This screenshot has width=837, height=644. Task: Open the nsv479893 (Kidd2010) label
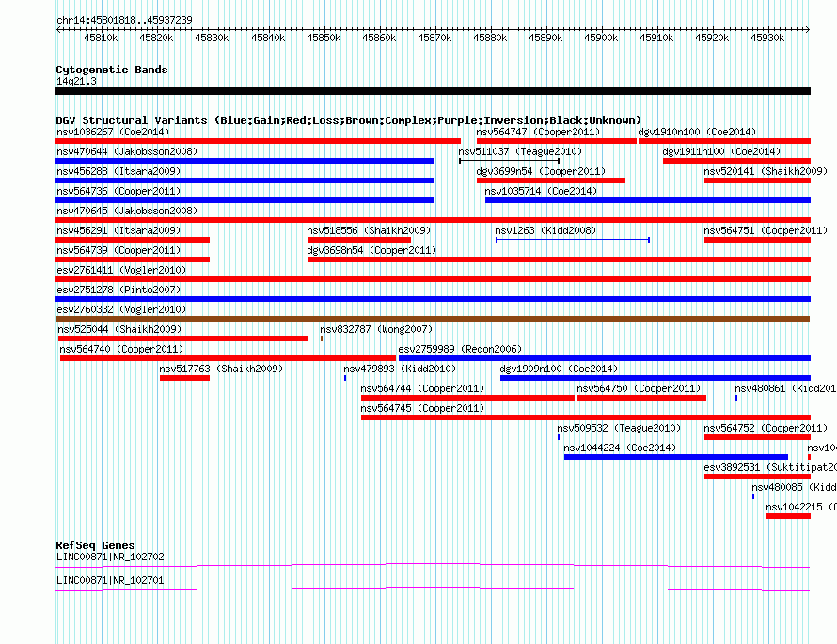[x=400, y=369]
